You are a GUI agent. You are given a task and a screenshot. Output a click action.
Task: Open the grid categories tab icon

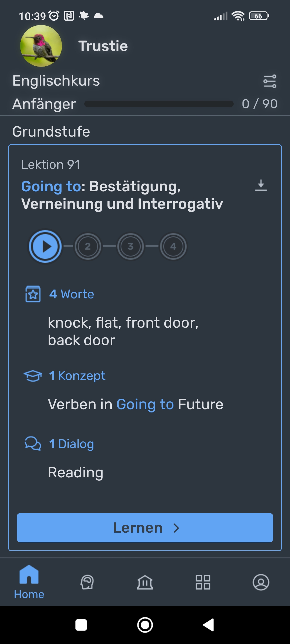click(x=203, y=582)
